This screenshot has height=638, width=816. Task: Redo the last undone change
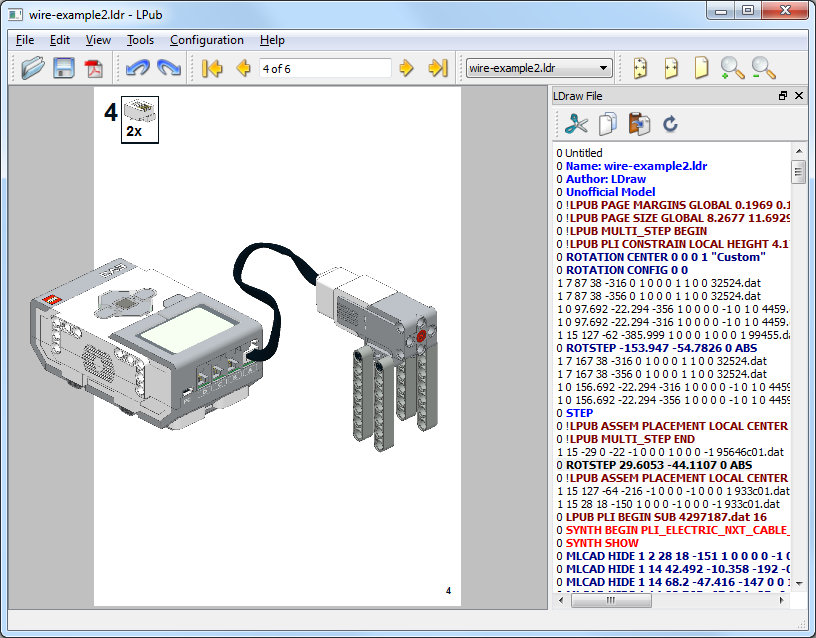point(169,68)
